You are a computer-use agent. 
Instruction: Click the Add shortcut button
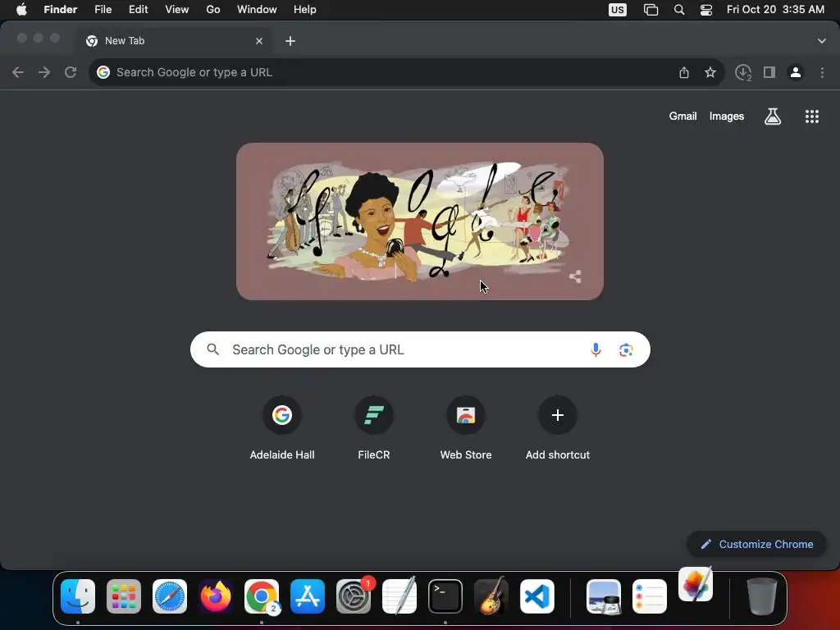pyautogui.click(x=558, y=428)
